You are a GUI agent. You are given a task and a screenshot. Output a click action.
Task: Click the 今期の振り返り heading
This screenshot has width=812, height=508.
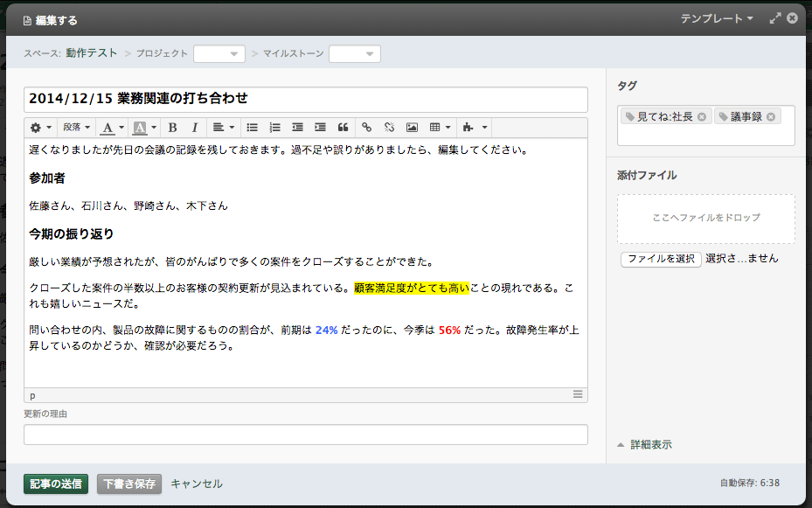point(72,234)
